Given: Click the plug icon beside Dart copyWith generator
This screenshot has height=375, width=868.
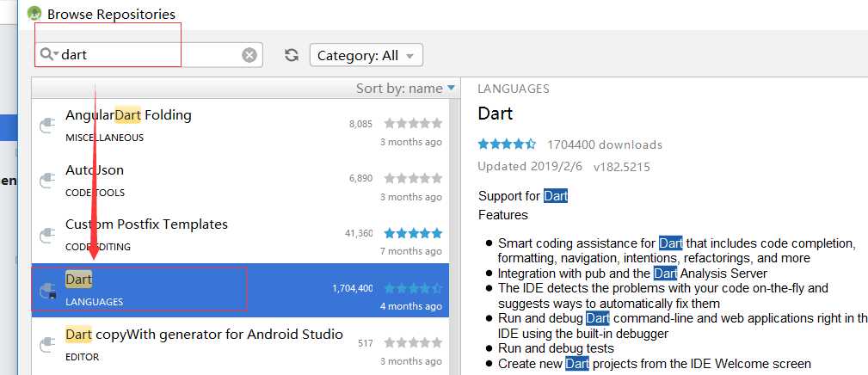Looking at the screenshot, I should click(48, 345).
